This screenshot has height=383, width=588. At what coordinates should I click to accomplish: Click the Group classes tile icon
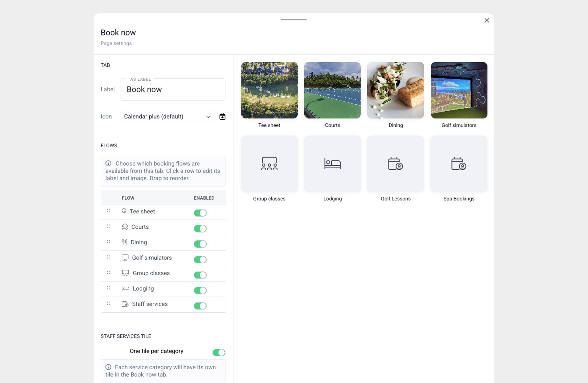pos(269,163)
